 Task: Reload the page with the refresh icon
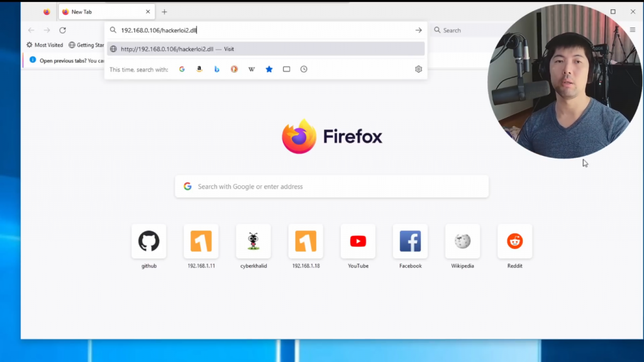click(62, 30)
